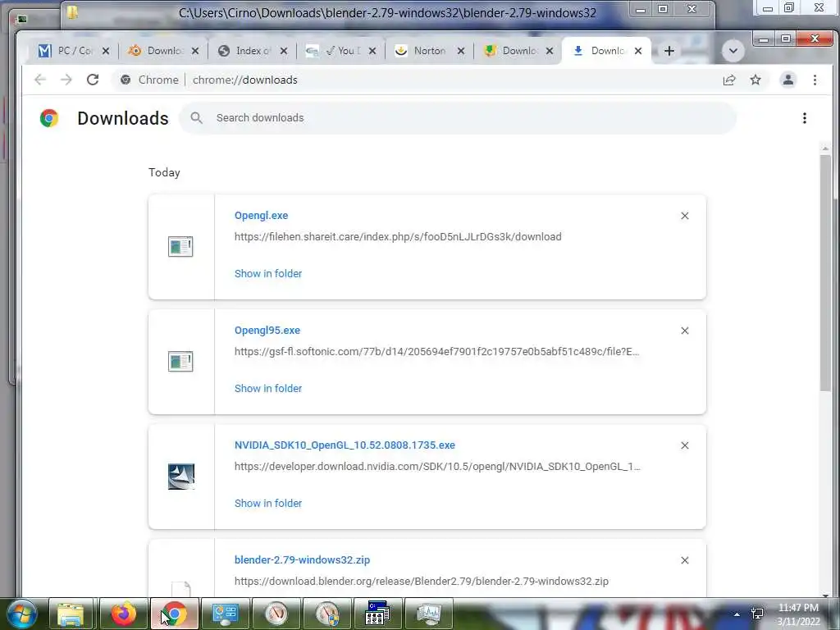840x630 pixels.
Task: Open Firefox from the taskbar
Action: tap(123, 614)
